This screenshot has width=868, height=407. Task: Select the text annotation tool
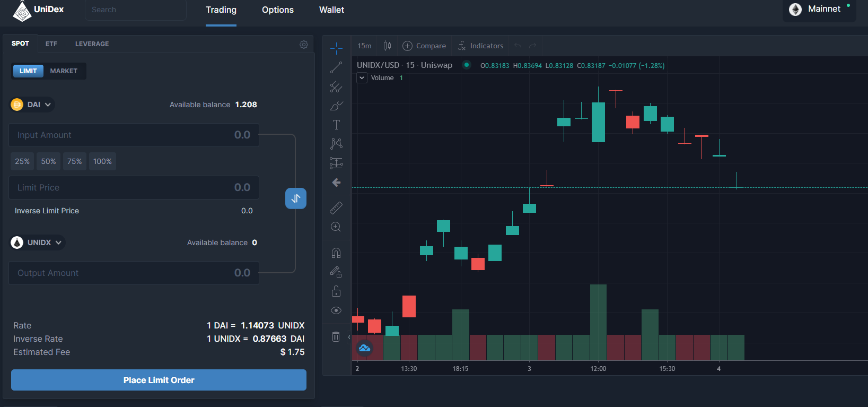pyautogui.click(x=336, y=125)
